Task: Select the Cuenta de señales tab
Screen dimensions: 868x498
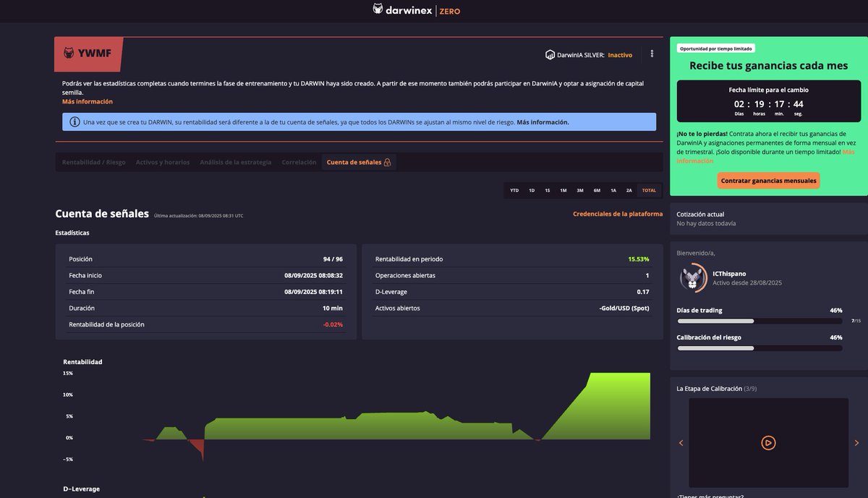Action: coord(359,162)
